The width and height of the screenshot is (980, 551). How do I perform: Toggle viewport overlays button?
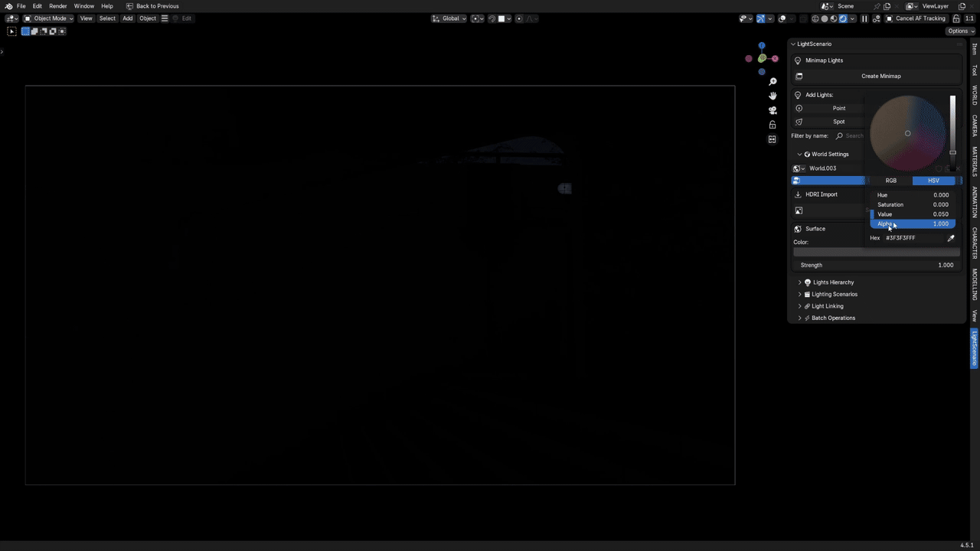pos(782,18)
